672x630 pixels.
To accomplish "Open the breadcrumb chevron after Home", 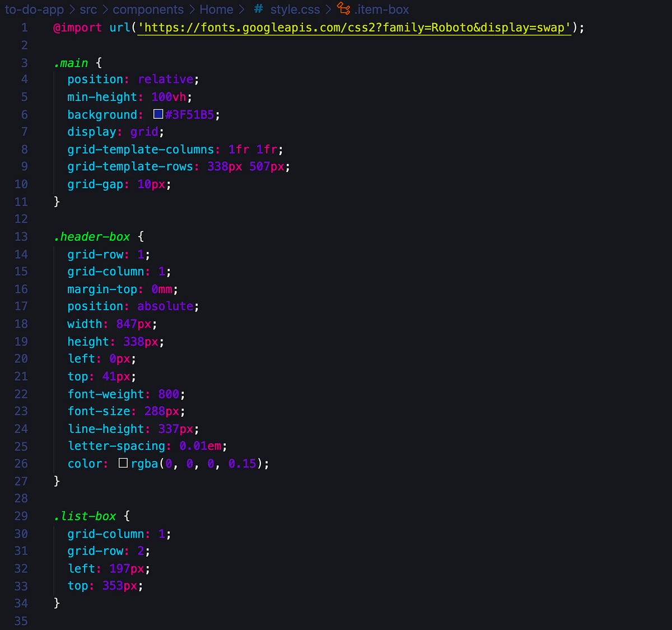I will tap(242, 9).
